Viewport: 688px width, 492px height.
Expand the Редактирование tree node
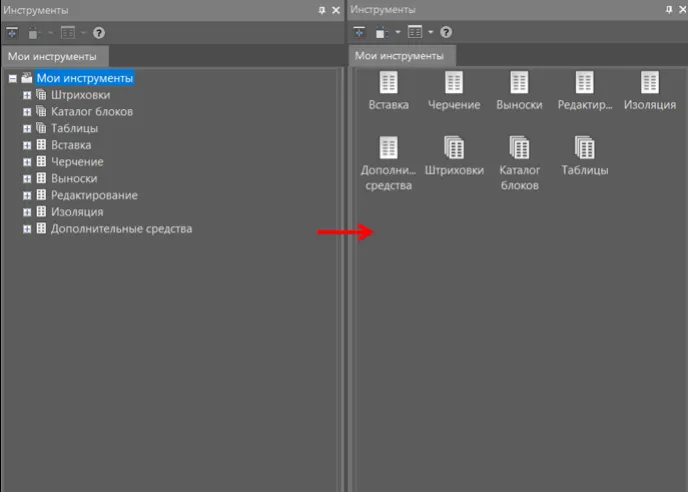pos(27,196)
